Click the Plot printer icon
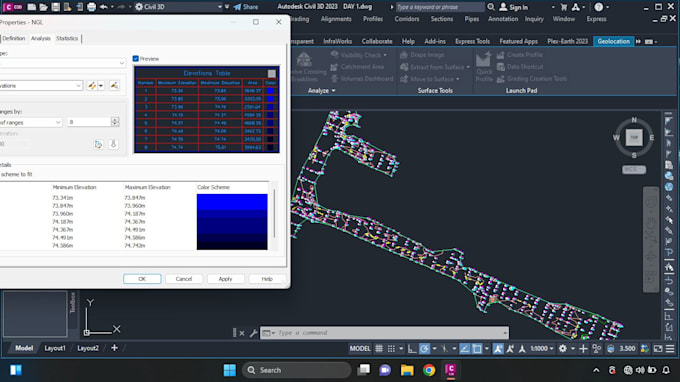The image size is (680, 382). 91,7
